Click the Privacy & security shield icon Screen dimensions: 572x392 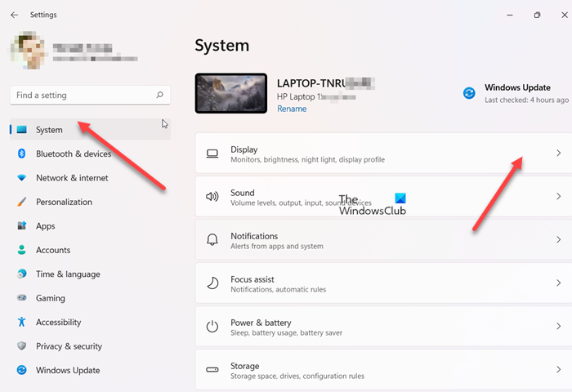pos(22,345)
